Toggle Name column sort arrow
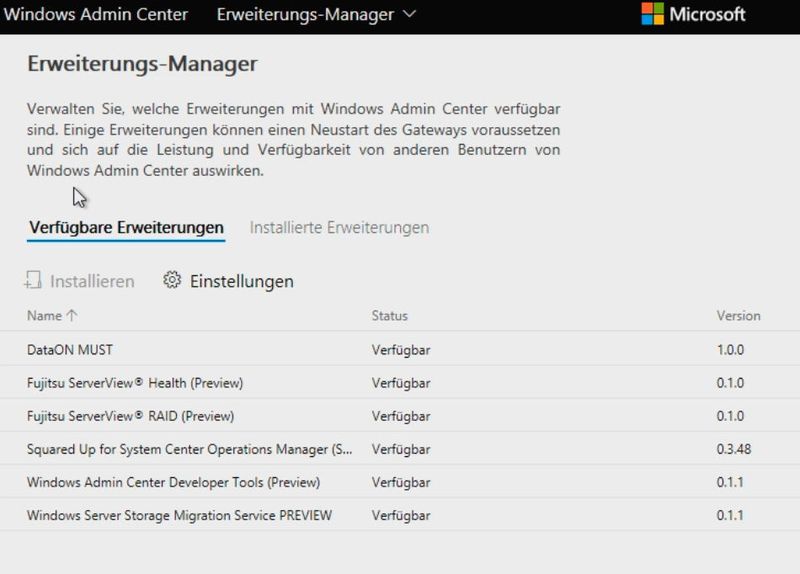This screenshot has height=574, width=800. coord(71,315)
